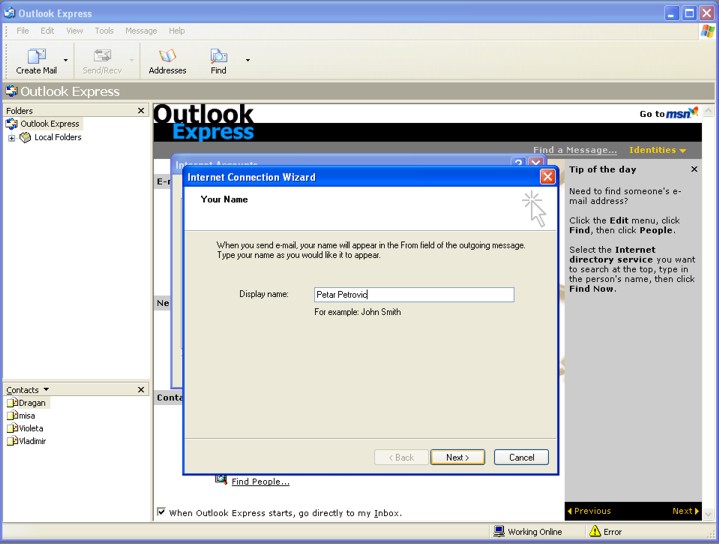
Task: Click the disabled Back button
Action: [401, 457]
